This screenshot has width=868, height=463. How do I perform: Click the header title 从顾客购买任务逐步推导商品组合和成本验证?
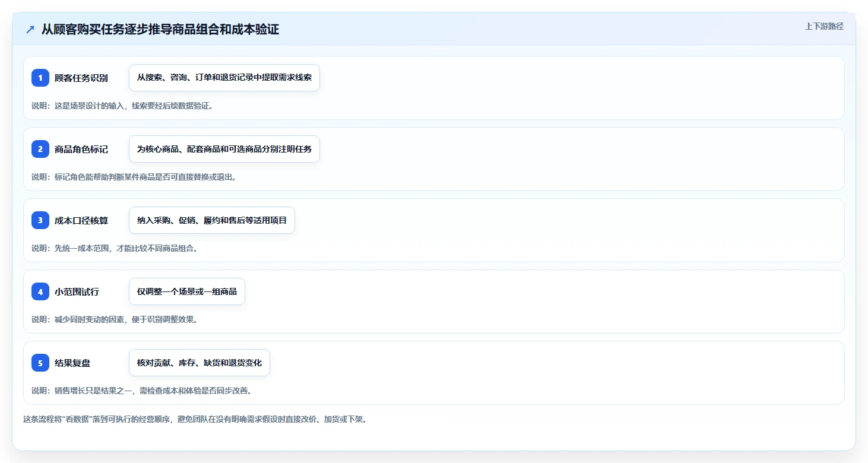click(160, 29)
